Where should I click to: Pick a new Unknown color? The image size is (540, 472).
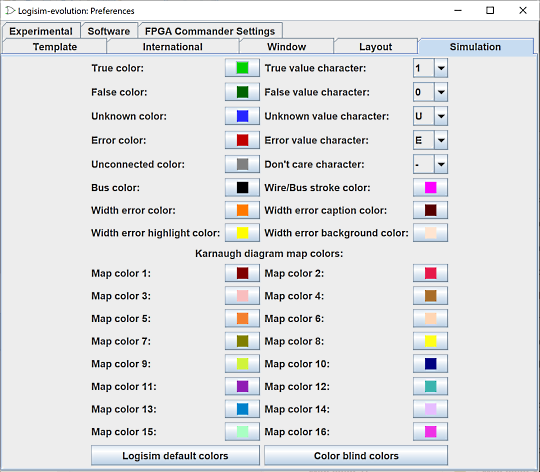pos(242,116)
